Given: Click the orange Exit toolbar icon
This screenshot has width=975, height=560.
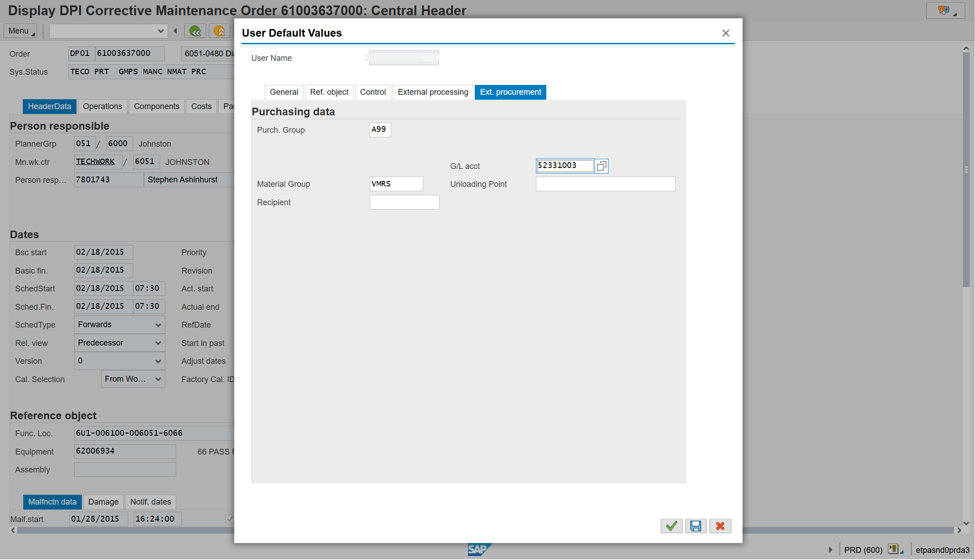Looking at the screenshot, I should (219, 31).
